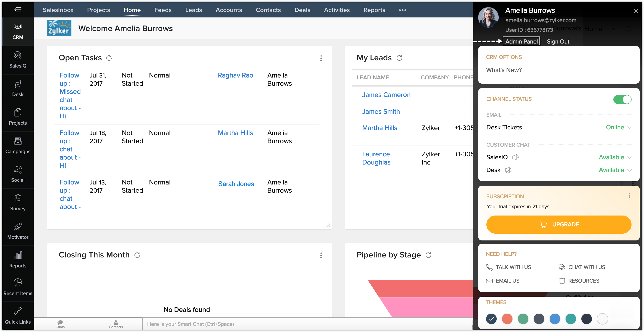This screenshot has height=332, width=644.
Task: Open the Survey sidebar icon
Action: [x=18, y=198]
